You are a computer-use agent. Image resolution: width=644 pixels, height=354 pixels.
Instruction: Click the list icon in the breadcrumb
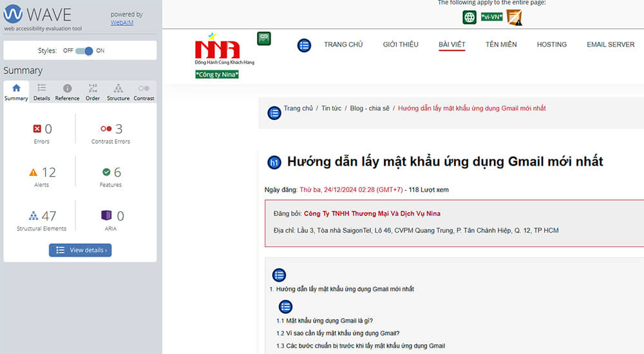(x=274, y=113)
